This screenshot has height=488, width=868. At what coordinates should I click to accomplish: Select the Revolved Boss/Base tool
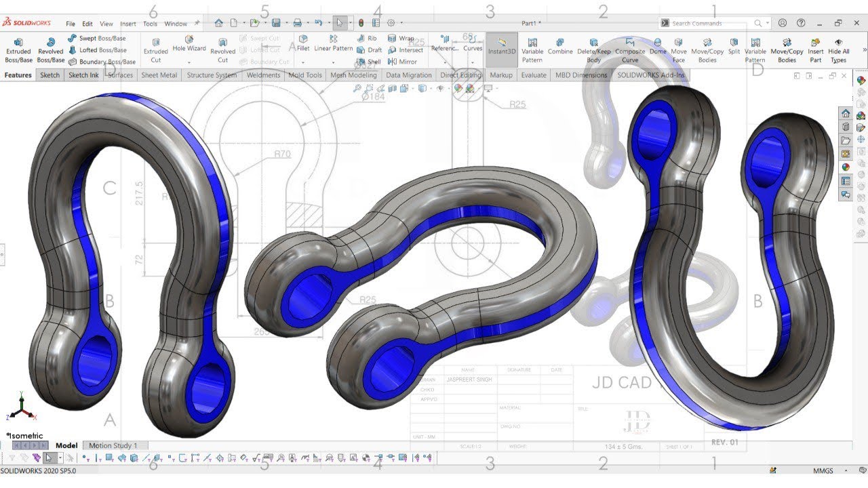point(51,51)
